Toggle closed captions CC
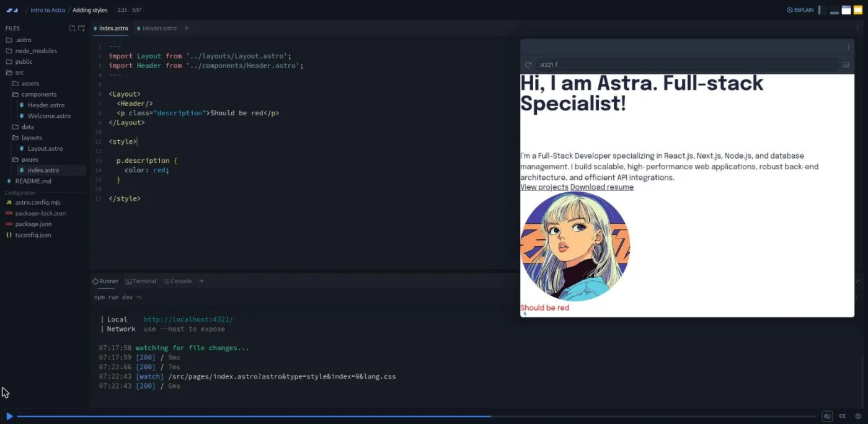 click(843, 416)
